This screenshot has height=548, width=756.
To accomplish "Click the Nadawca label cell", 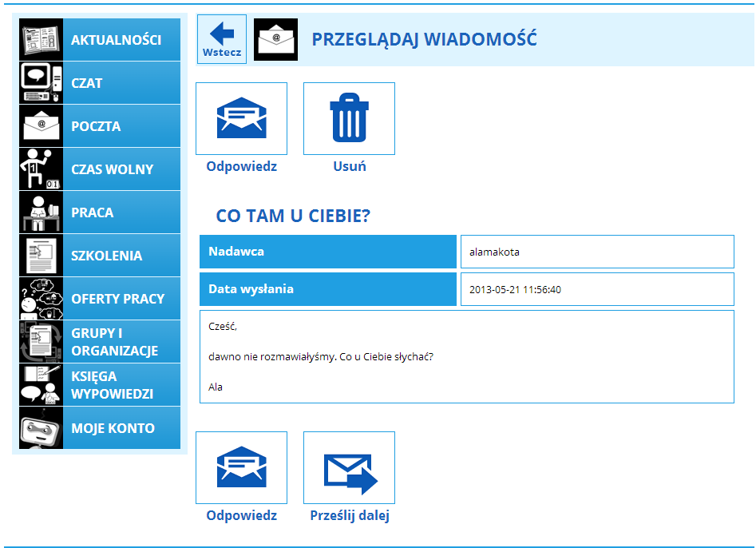I will (x=328, y=252).
